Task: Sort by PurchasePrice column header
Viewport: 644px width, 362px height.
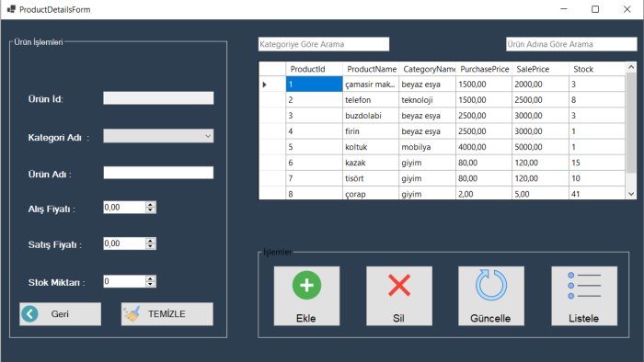Action: (x=484, y=69)
